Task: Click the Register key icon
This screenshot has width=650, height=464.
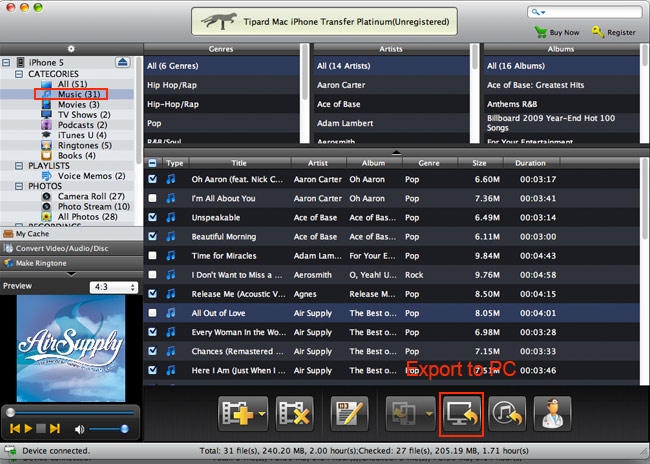Action: pyautogui.click(x=597, y=32)
